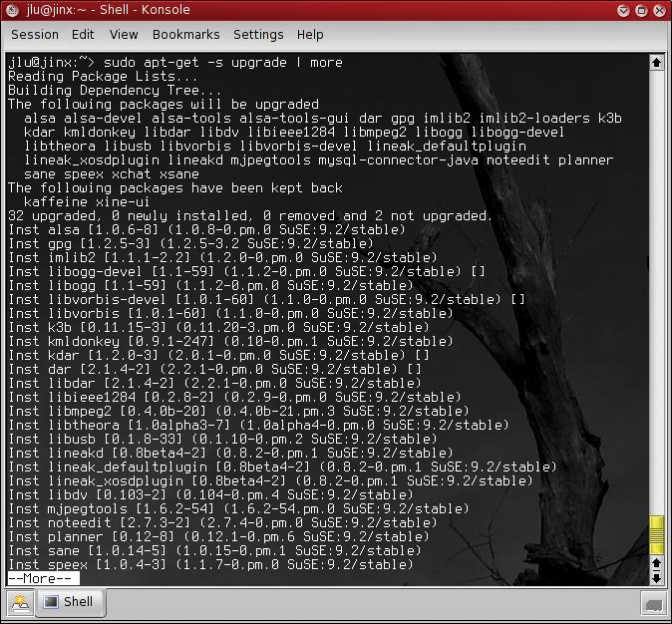672x624 pixels.
Task: Click the 'kaffeine xine-ui' line
Action: 87,202
